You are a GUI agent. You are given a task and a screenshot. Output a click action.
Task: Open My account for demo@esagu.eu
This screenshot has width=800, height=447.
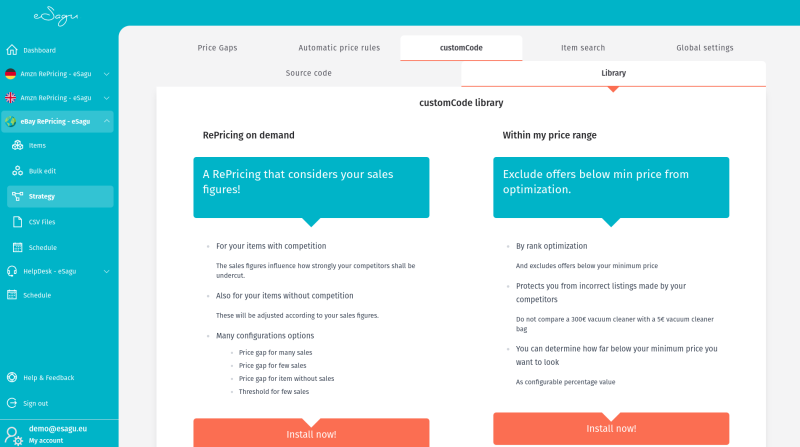point(45,440)
